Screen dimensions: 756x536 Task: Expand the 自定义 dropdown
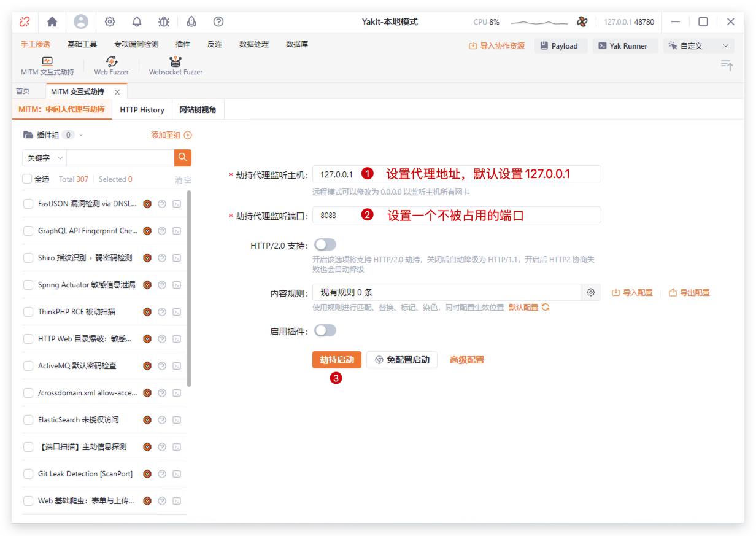pyautogui.click(x=698, y=46)
